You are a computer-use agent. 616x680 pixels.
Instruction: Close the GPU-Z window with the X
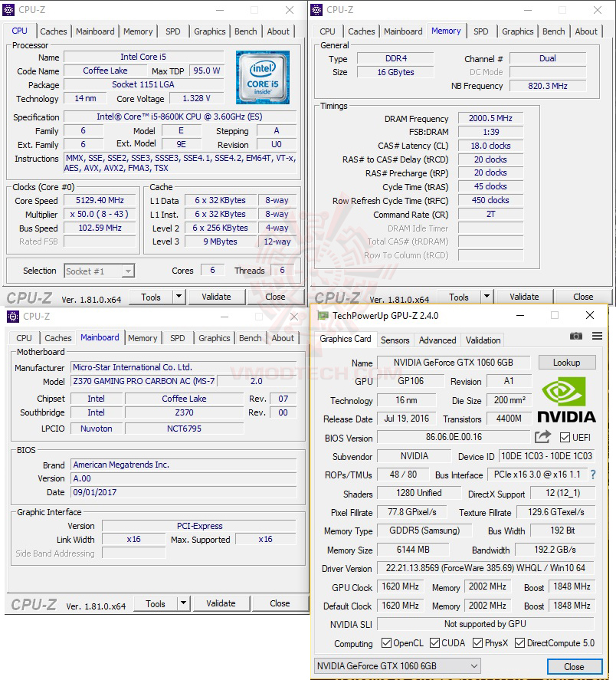589,315
